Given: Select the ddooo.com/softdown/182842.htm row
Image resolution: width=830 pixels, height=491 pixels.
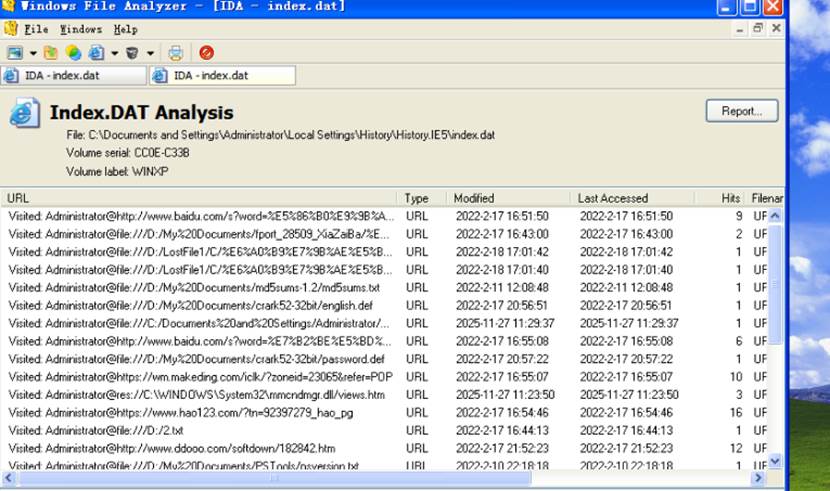Looking at the screenshot, I should point(384,448).
